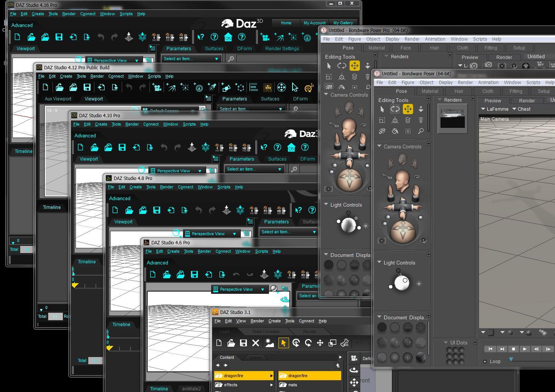Screen dimensions: 555x392
Task: Select the paint bucket tool in front Poser window
Action: pyautogui.click(x=395, y=131)
